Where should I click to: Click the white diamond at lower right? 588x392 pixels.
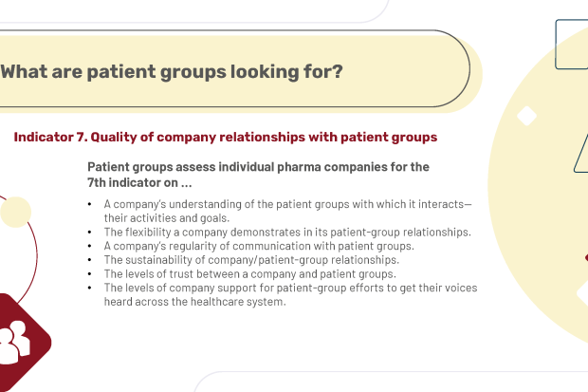[582, 293]
